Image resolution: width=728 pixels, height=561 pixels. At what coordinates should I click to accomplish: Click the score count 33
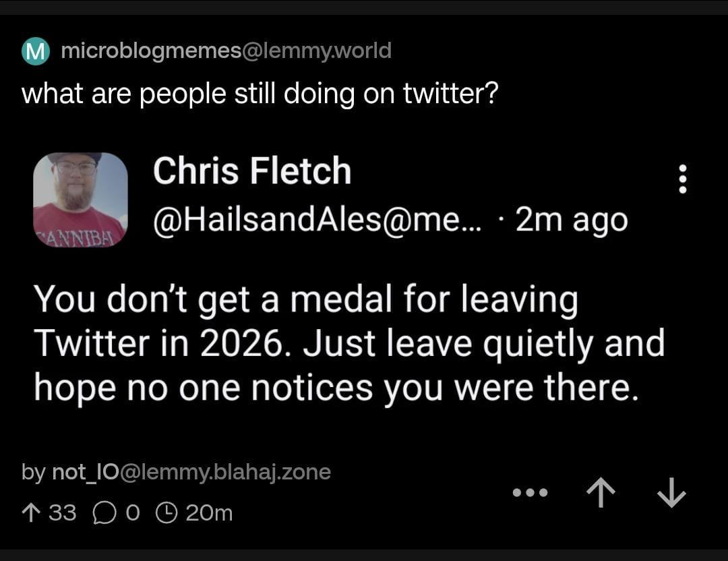point(63,513)
